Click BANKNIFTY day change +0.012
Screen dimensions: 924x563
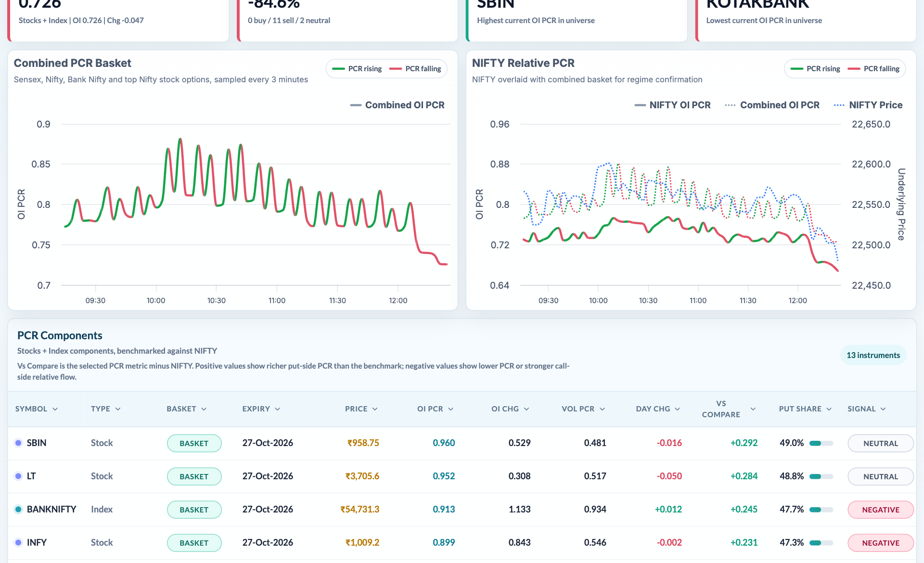click(668, 509)
